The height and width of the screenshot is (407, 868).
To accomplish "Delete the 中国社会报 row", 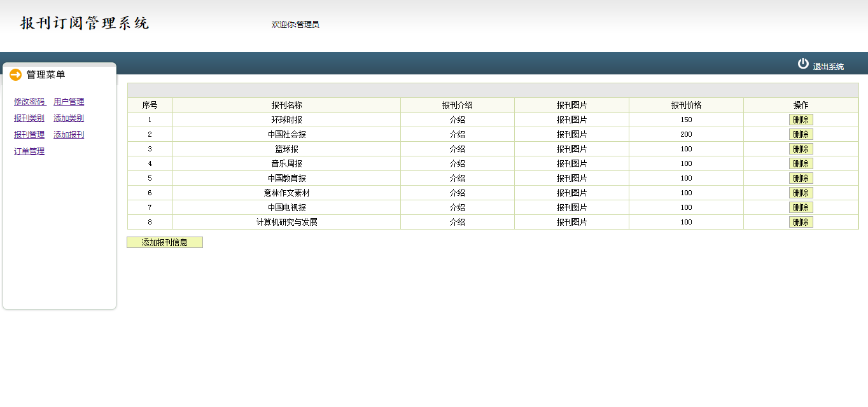I will [801, 134].
